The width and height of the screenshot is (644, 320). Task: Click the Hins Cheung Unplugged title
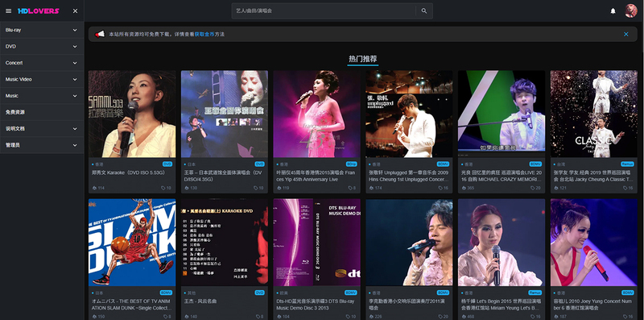pyautogui.click(x=409, y=176)
